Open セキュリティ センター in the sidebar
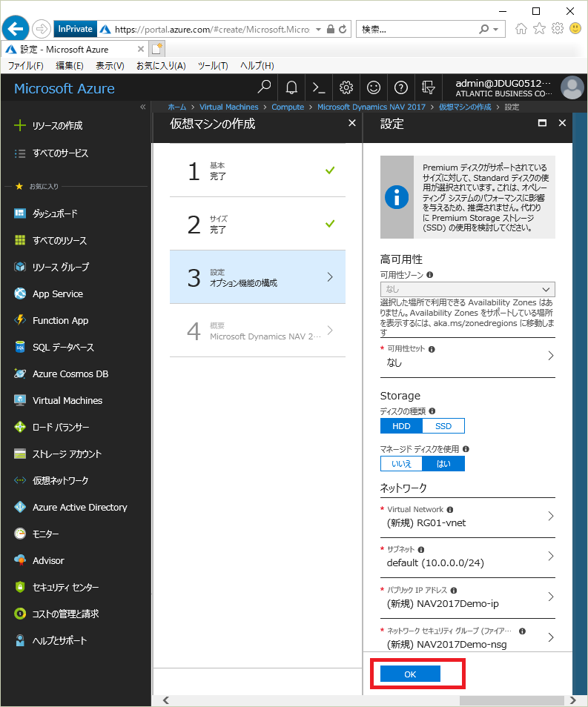This screenshot has height=707, width=588. [56, 587]
